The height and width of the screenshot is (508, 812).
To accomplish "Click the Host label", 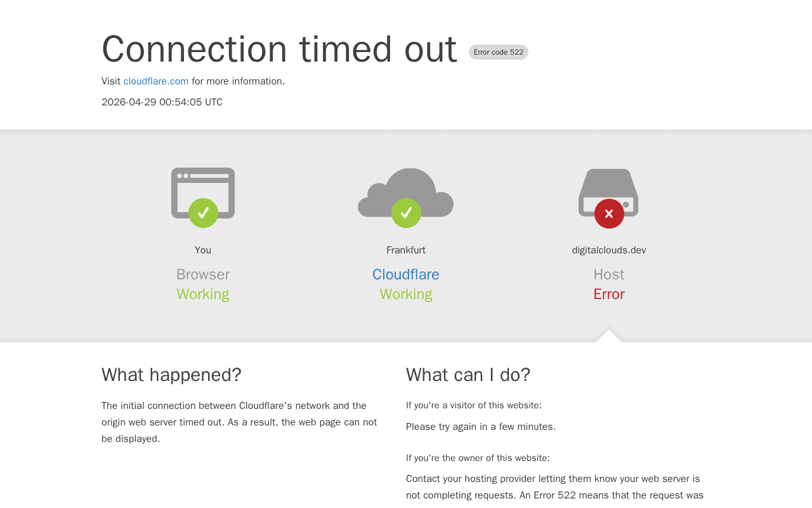I will (609, 275).
